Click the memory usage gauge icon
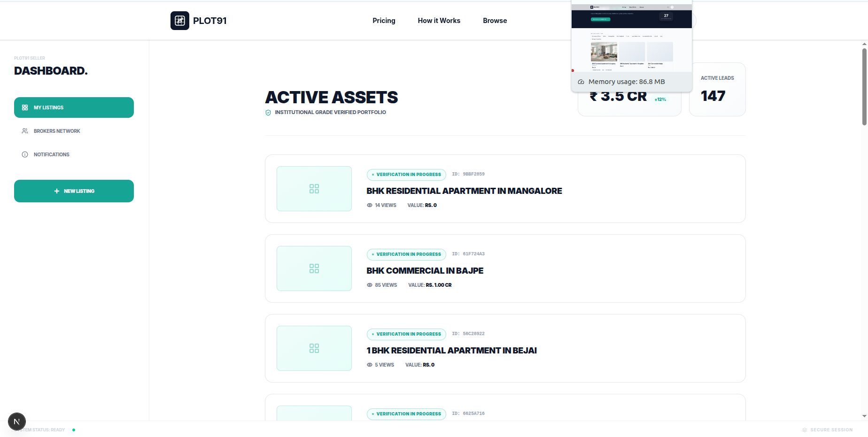This screenshot has height=437, width=868. [x=581, y=82]
